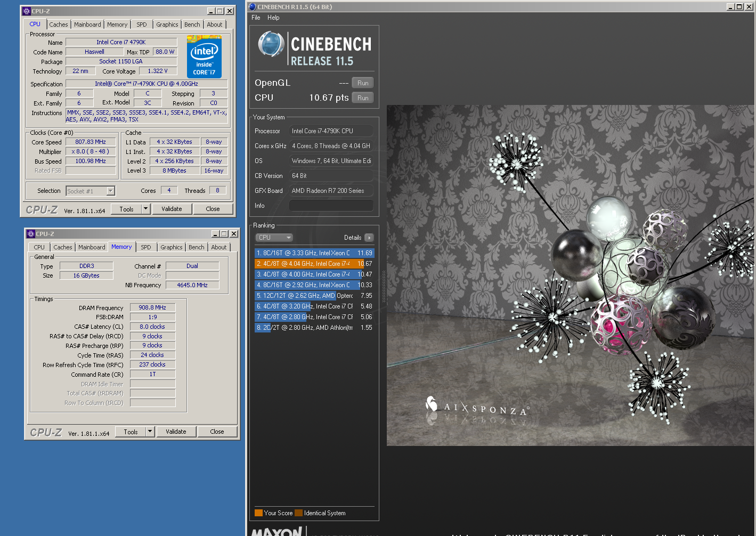Select ranking row 6 scoring 5.48
Screen dimensions: 756x536
314,306
